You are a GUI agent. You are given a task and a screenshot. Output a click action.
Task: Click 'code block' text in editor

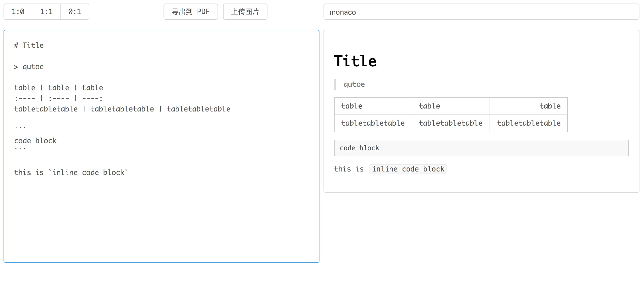35,141
